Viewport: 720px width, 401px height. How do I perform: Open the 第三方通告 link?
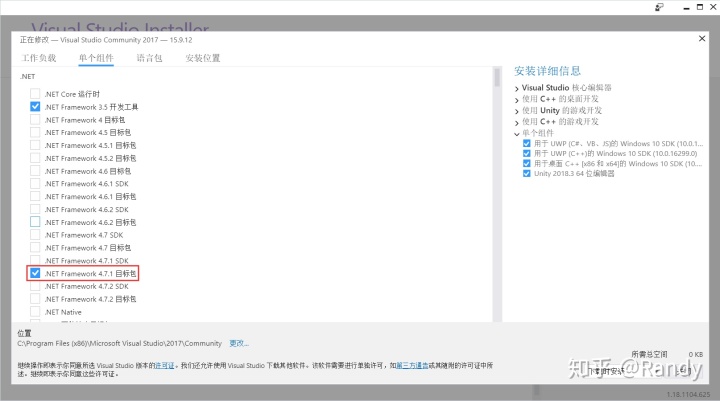pos(412,366)
